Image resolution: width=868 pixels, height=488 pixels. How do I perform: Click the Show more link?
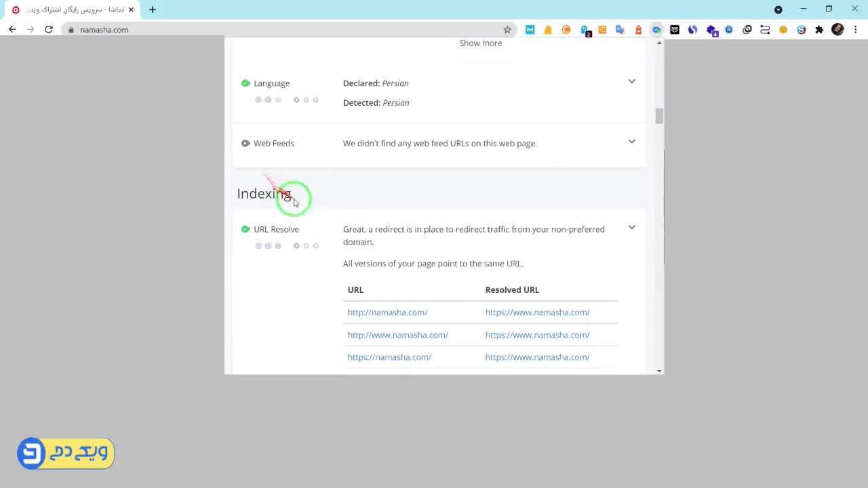pyautogui.click(x=480, y=43)
